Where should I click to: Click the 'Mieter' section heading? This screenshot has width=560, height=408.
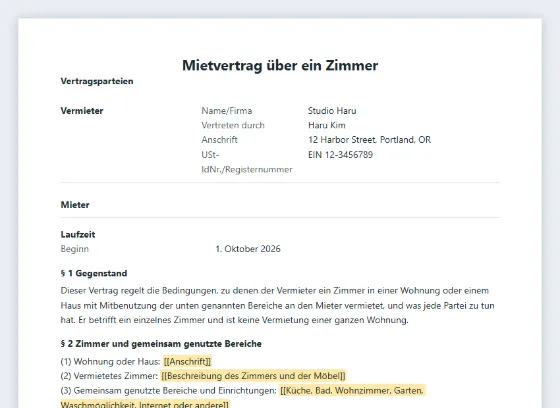(75, 205)
